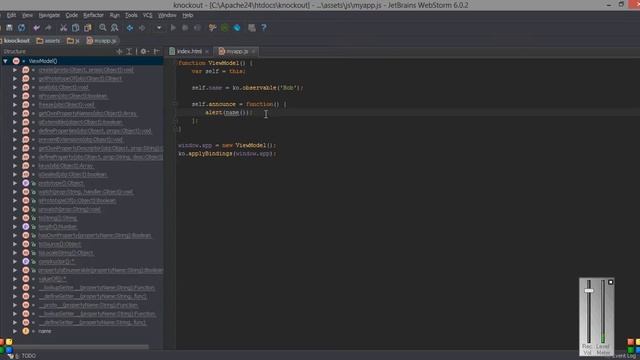Click the Debug icon beside Run
The width and height of the screenshot is (640, 360).
[185, 28]
